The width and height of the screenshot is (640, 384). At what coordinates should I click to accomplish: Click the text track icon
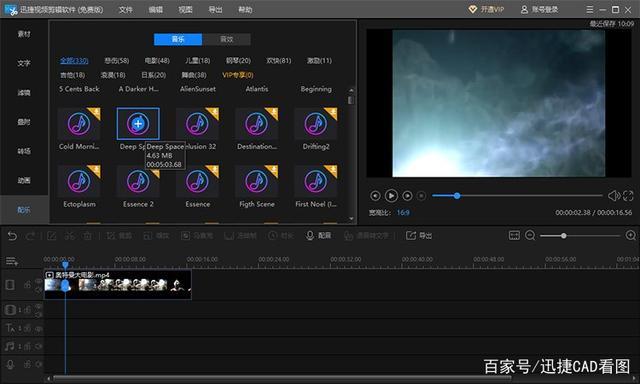(x=10, y=328)
